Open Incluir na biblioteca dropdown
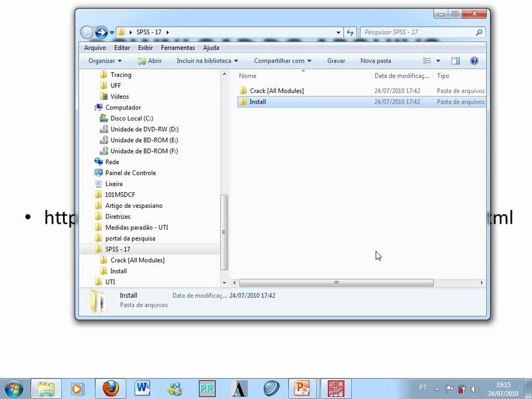532x399 pixels. [x=207, y=61]
